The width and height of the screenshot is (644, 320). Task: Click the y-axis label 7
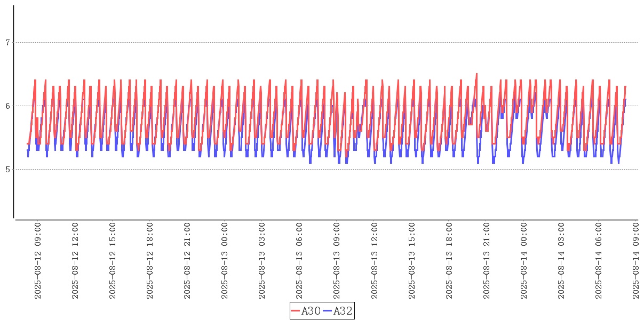coord(7,43)
